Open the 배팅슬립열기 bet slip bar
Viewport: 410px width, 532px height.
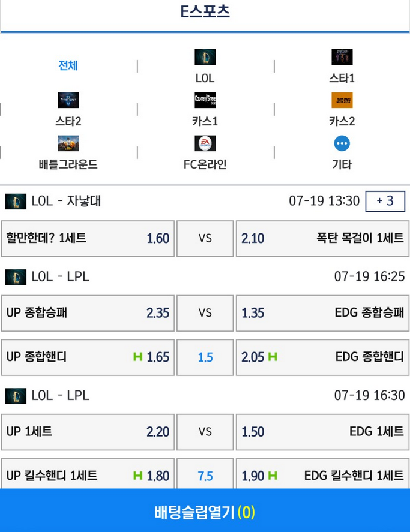click(x=205, y=510)
